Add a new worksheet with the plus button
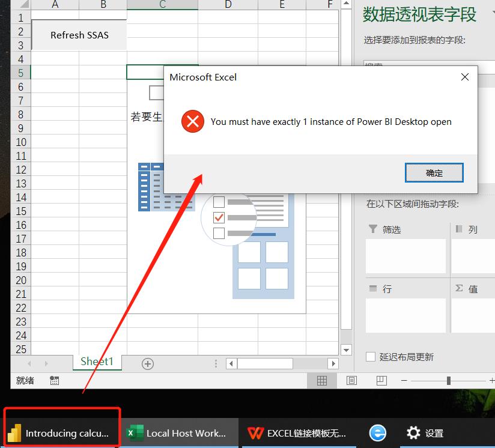Viewport: 495px width, 448px height. pos(147,363)
